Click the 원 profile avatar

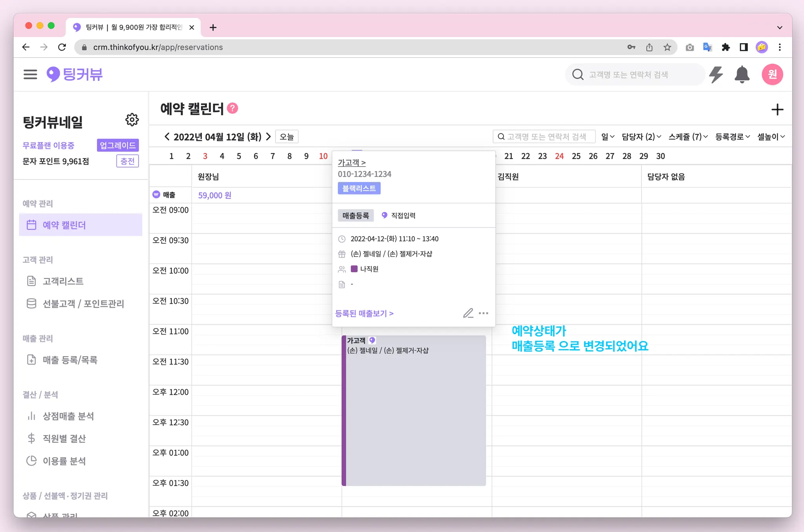pos(772,74)
